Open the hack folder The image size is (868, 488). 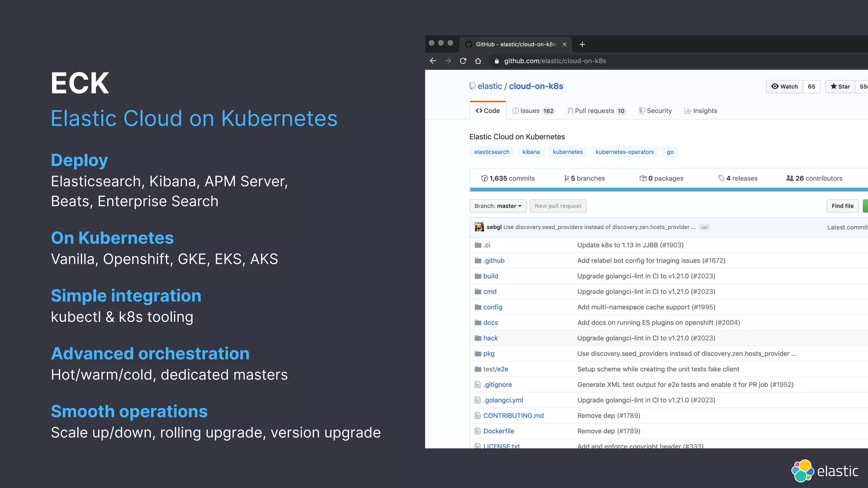point(490,338)
